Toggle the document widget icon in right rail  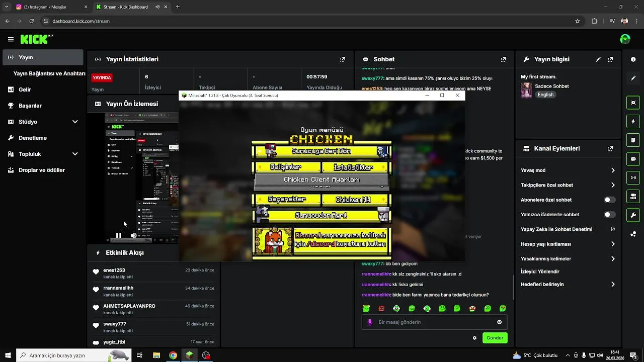pyautogui.click(x=633, y=140)
